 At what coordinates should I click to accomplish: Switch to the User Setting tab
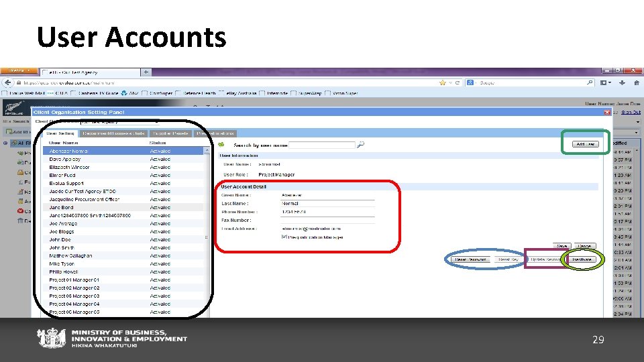[60, 133]
